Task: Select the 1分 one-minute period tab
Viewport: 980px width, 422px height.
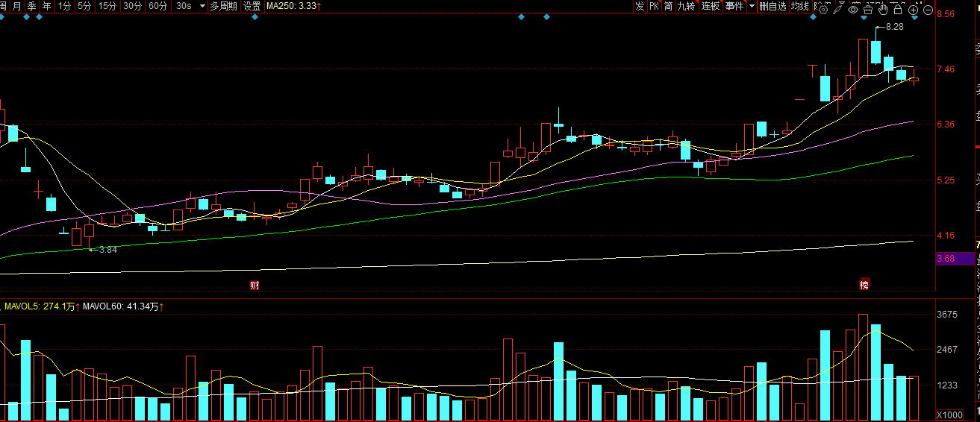Action: point(64,6)
